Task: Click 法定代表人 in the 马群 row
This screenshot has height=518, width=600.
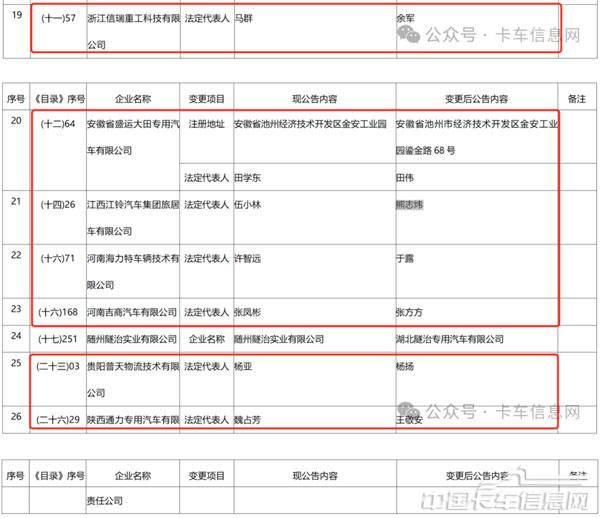Action: point(207,18)
